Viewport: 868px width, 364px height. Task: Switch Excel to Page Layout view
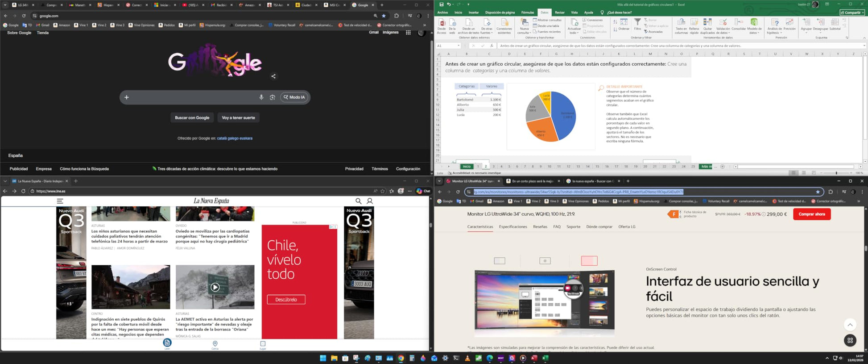coord(803,173)
